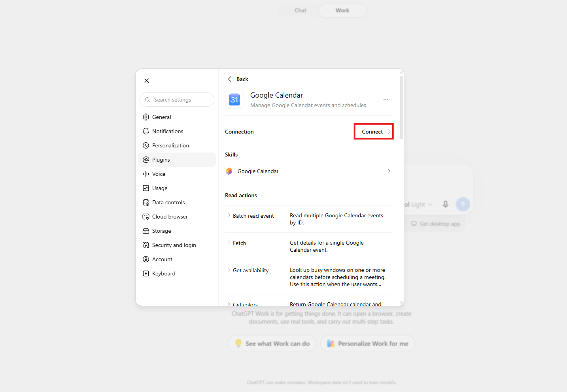Go Back to the plugins list
Screen dimensions: 567x392
[x=238, y=79]
